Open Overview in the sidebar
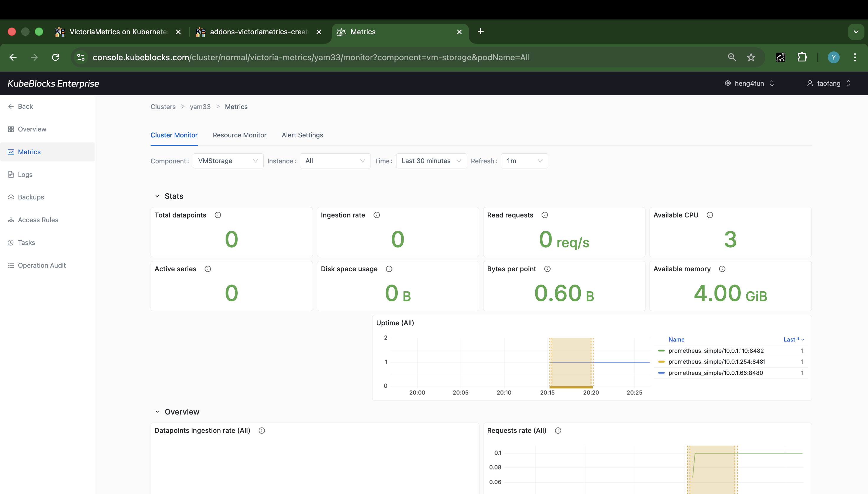 coord(48,129)
